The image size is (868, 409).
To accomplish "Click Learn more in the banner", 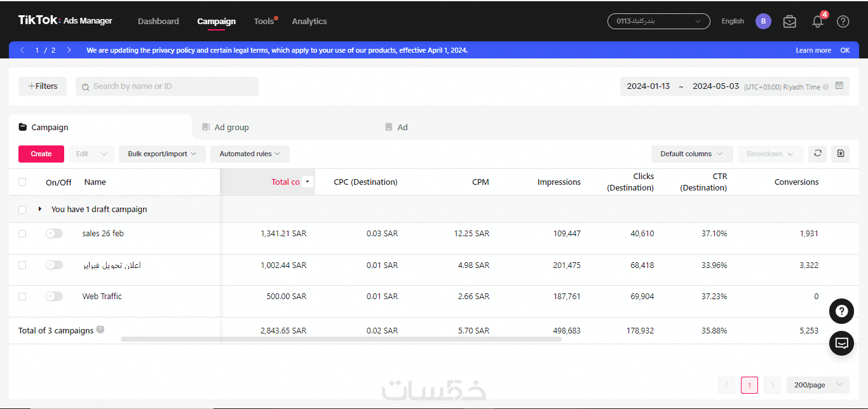I will [x=813, y=50].
